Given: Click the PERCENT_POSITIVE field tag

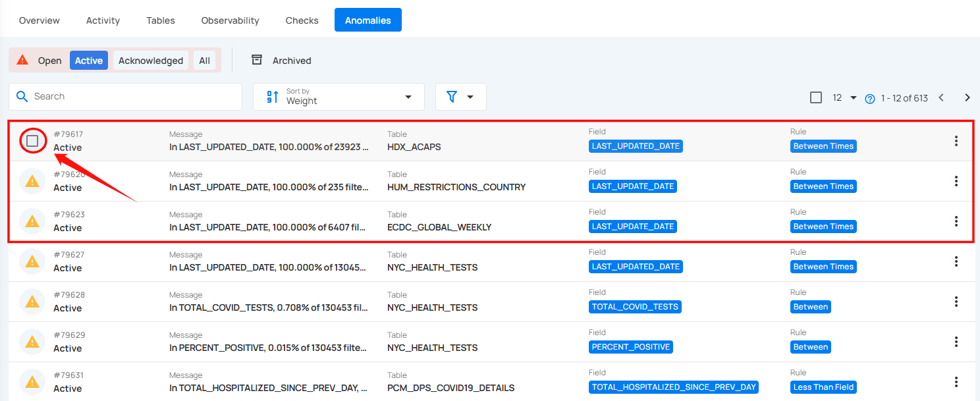Looking at the screenshot, I should point(631,347).
